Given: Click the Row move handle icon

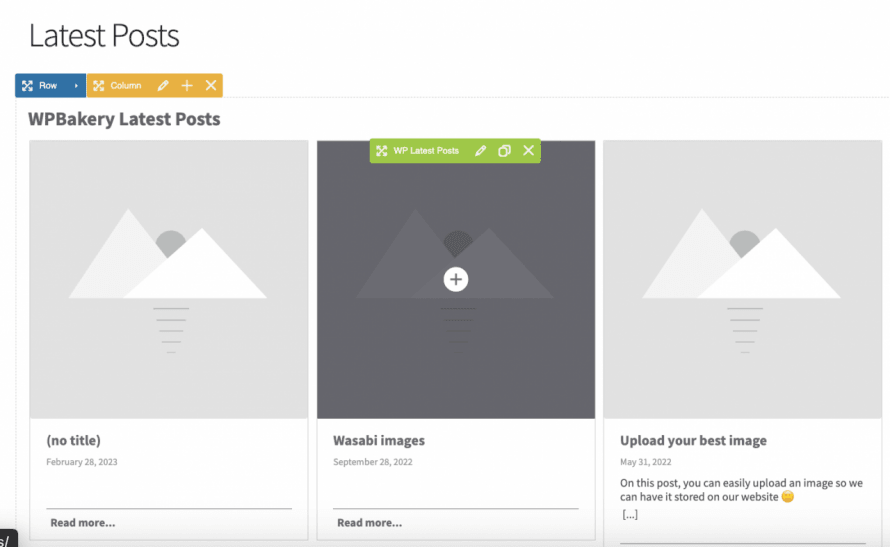Looking at the screenshot, I should [28, 86].
